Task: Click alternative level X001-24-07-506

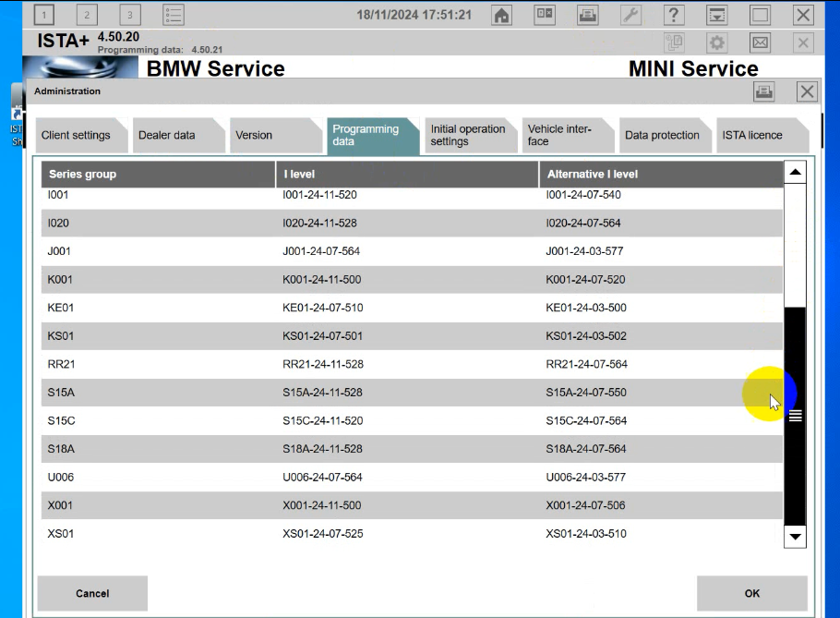Action: [x=585, y=505]
